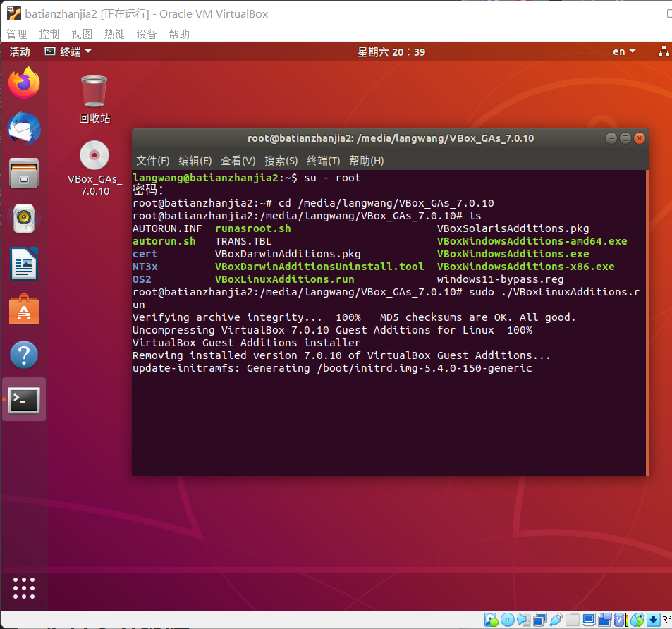
Task: Open Ubuntu Software orange bag icon
Action: tap(24, 310)
